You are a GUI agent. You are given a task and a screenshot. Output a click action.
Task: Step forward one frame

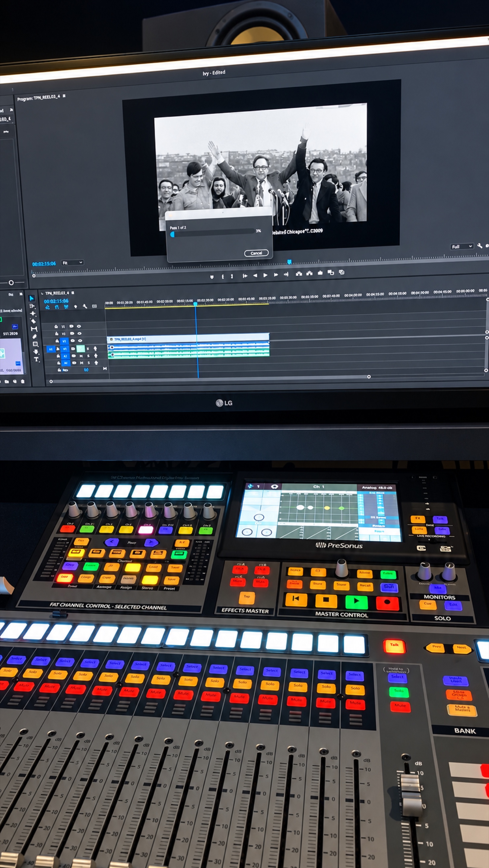pyautogui.click(x=276, y=275)
